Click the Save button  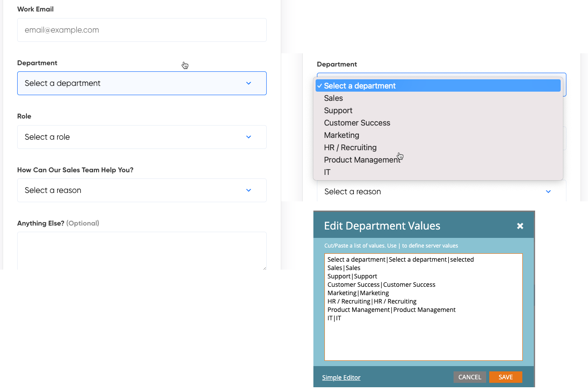point(506,377)
